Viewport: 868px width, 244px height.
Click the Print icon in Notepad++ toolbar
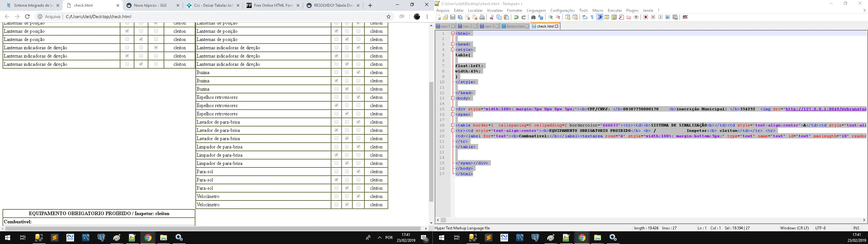pyautogui.click(x=482, y=17)
